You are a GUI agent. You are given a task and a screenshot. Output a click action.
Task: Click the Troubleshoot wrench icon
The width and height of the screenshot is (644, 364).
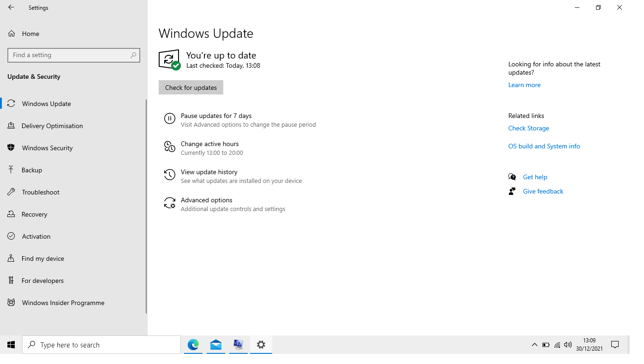click(11, 192)
